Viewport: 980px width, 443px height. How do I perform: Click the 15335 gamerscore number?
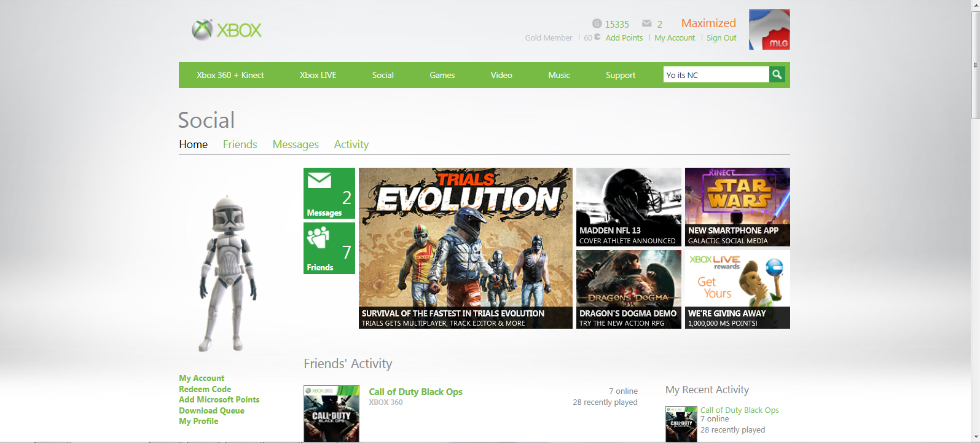(617, 24)
